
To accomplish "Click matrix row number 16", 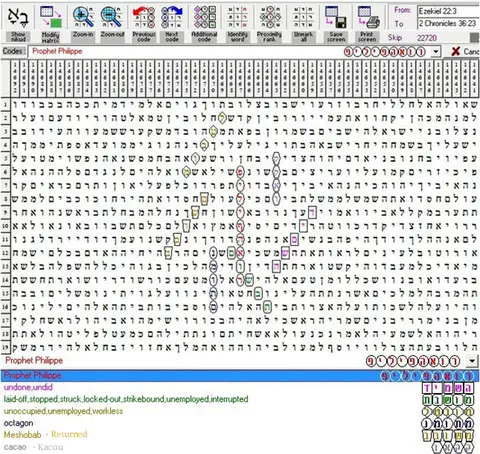I will click(5, 307).
